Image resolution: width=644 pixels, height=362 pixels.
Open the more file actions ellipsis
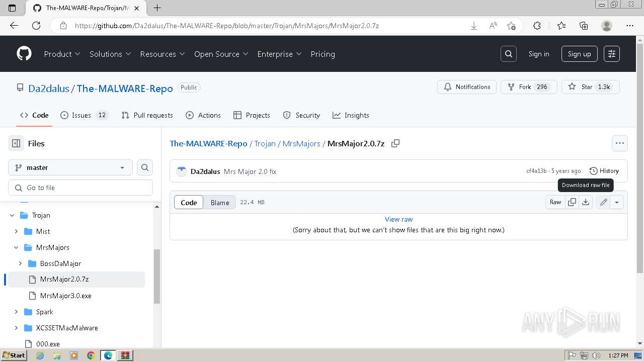pyautogui.click(x=620, y=143)
